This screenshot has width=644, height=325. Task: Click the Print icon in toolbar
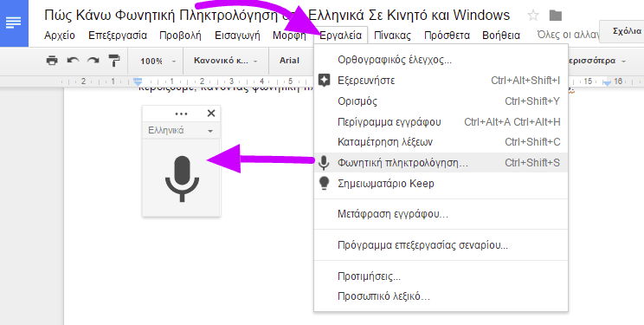(x=52, y=61)
